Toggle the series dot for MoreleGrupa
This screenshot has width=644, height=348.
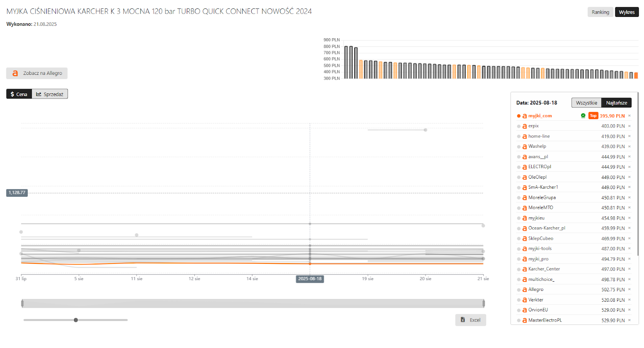(519, 198)
